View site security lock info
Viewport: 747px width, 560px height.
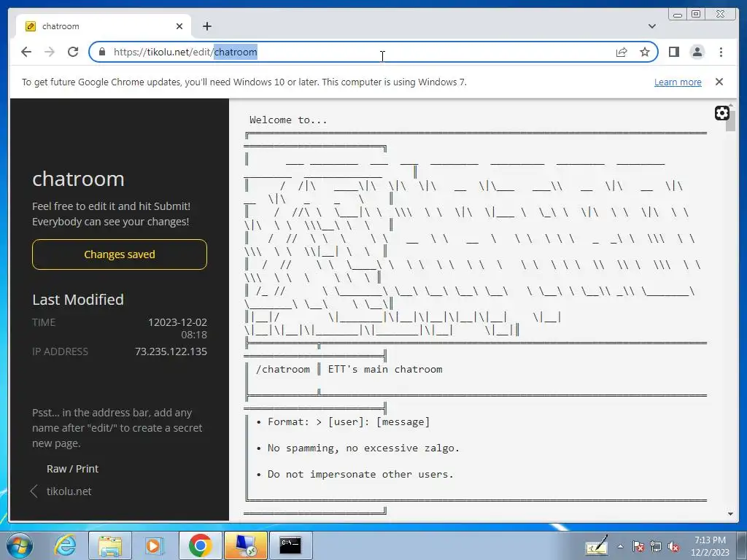click(x=102, y=52)
